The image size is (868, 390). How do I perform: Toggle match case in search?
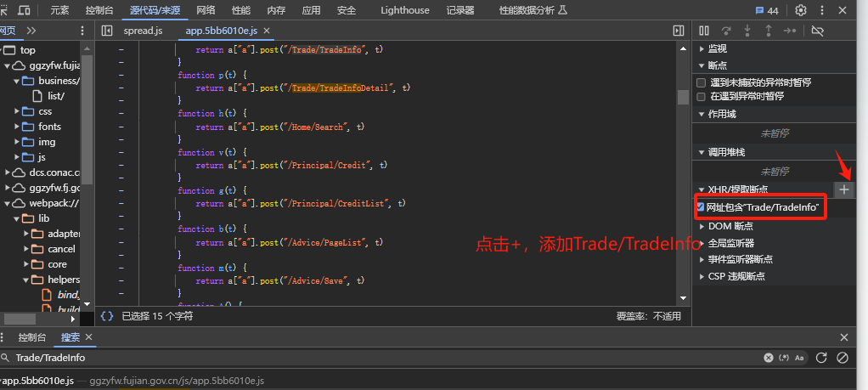799,358
